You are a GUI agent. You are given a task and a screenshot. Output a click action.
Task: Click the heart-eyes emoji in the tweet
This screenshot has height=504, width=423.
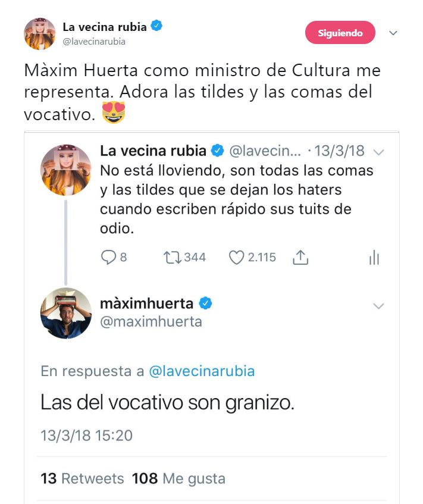pyautogui.click(x=114, y=112)
